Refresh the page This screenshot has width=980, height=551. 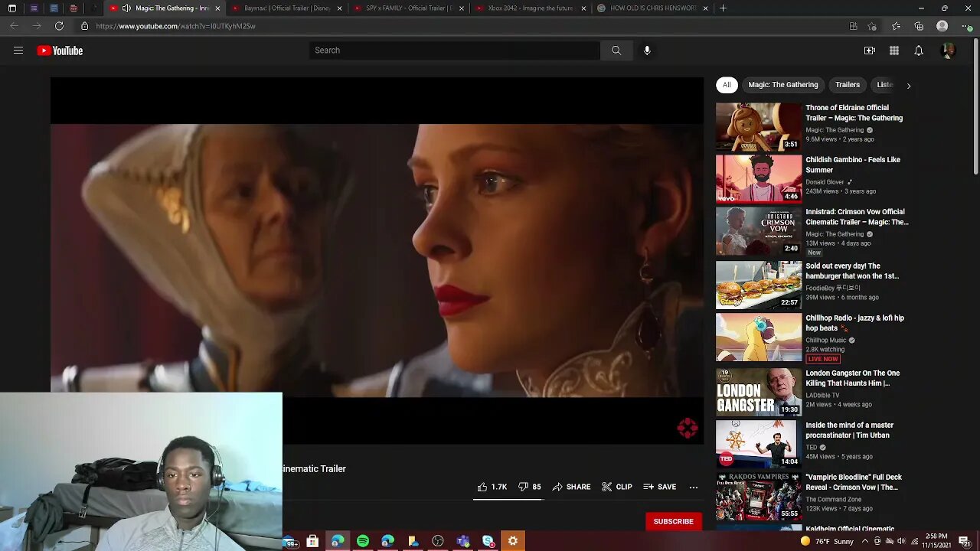click(59, 26)
